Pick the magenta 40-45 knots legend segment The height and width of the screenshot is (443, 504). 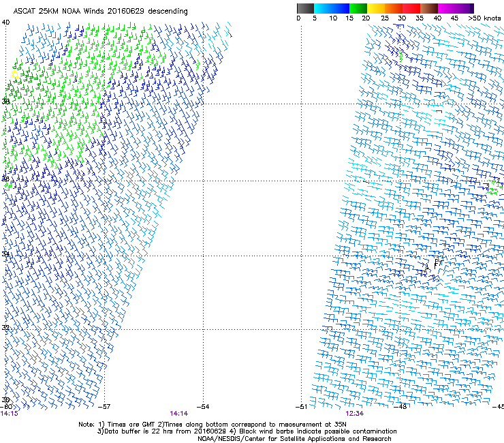(x=447, y=8)
